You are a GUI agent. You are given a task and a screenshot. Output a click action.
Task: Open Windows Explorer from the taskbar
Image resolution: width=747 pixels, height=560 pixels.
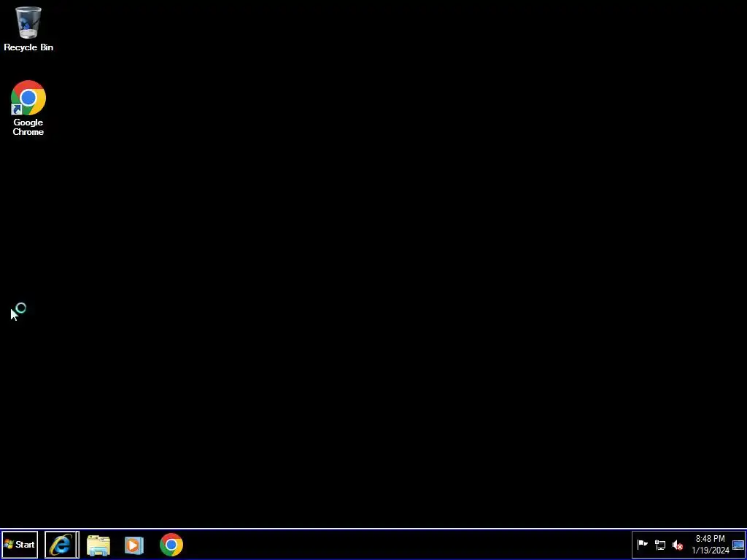tap(98, 545)
